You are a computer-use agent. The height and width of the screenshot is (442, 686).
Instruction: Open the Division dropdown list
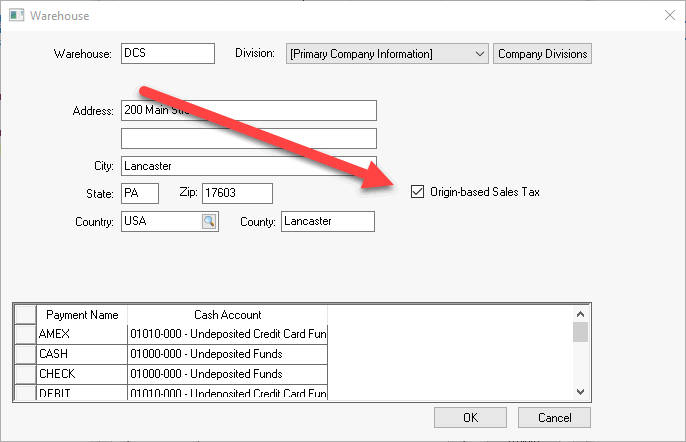[479, 53]
